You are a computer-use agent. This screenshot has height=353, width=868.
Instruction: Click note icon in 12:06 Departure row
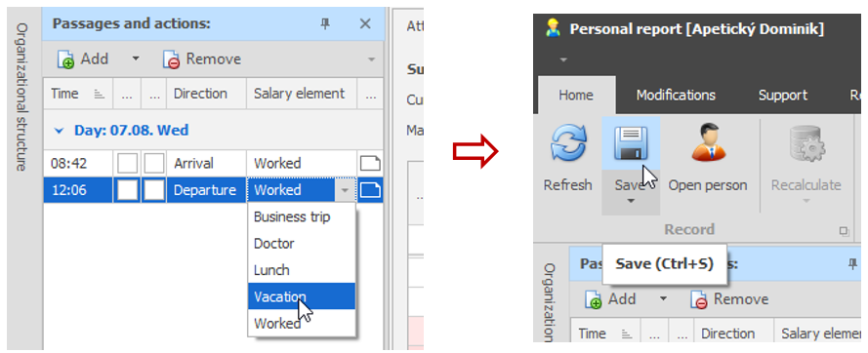coord(371,190)
